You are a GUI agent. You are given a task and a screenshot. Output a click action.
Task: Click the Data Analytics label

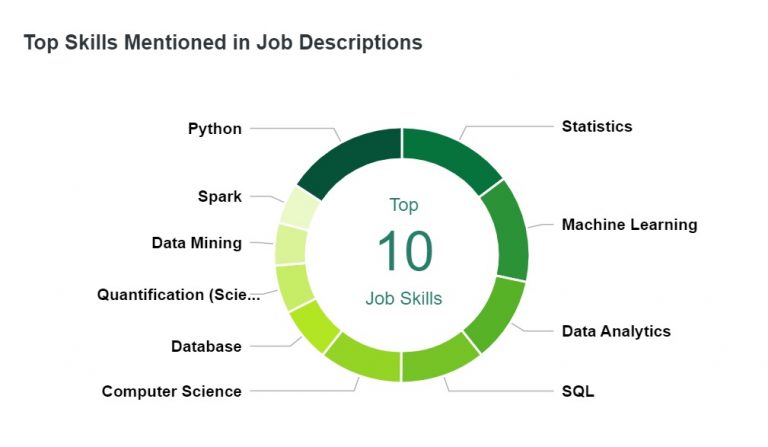coord(616,331)
